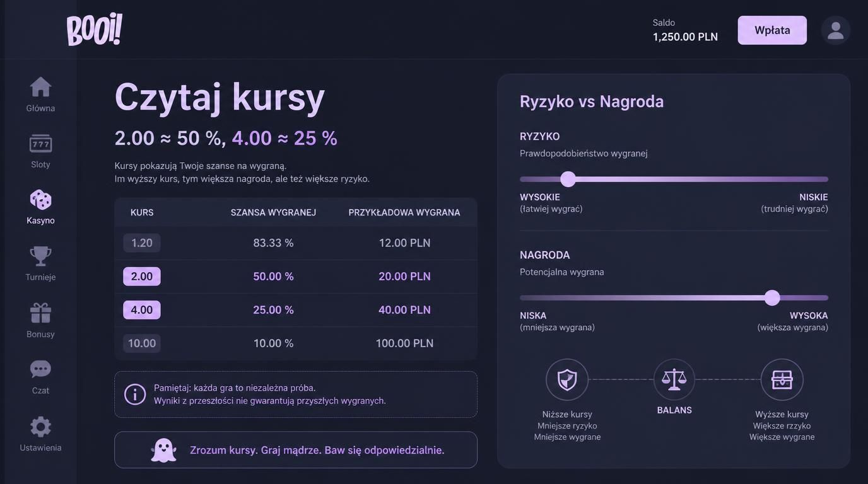The width and height of the screenshot is (868, 484).
Task: Click the ghost mascot icon
Action: (x=163, y=450)
